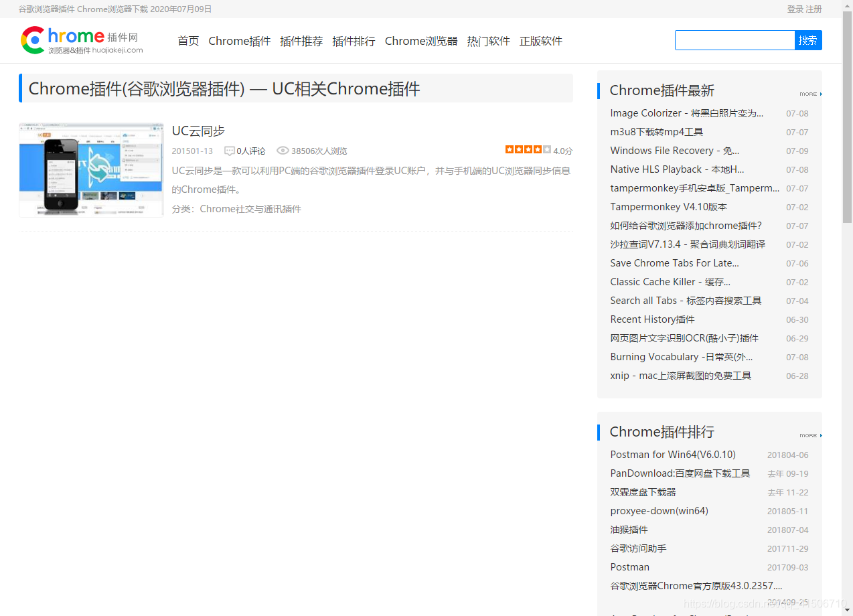853x616 pixels.
Task: Click the 4.0 star rating icons
Action: tap(528, 149)
